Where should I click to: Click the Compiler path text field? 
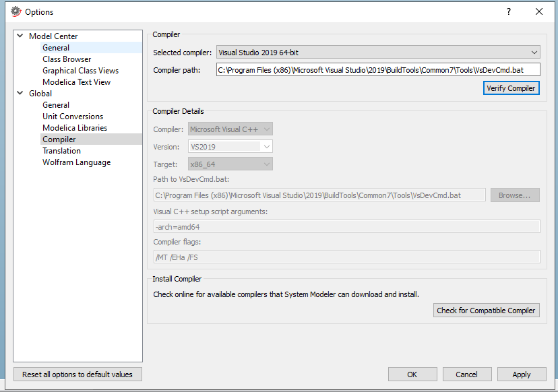coord(378,70)
